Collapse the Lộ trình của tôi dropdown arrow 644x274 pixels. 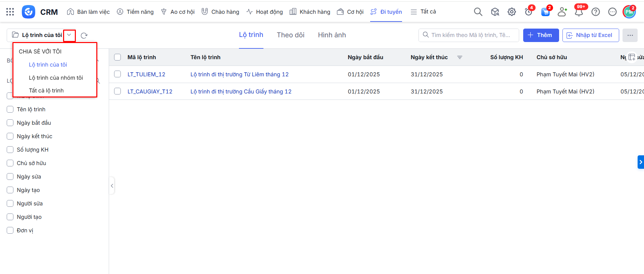(x=69, y=35)
